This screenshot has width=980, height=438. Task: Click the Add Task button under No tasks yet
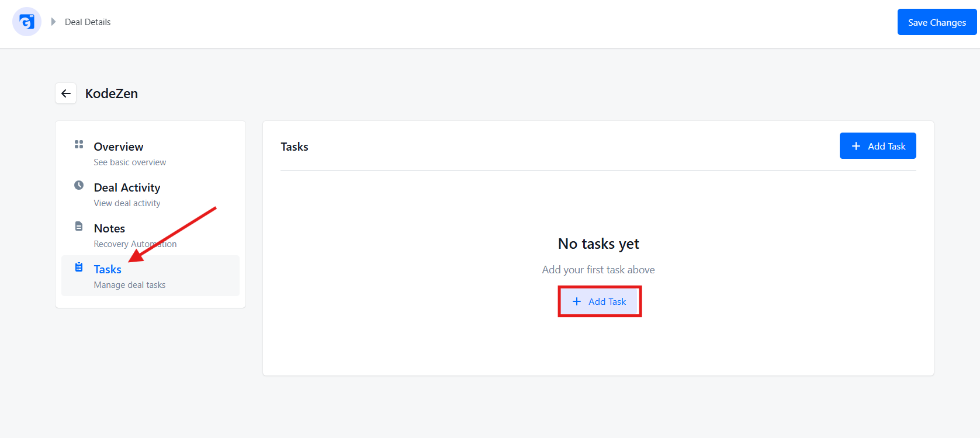pyautogui.click(x=599, y=301)
